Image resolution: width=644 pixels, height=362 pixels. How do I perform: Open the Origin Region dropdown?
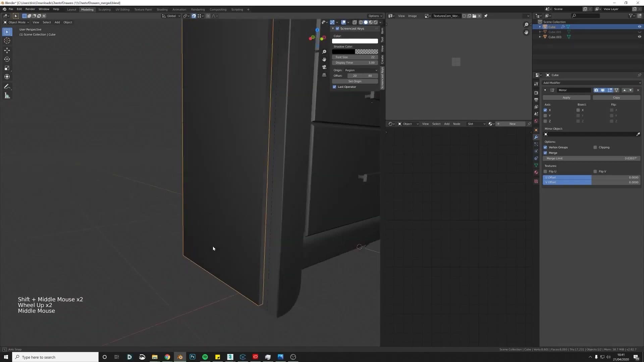tap(361, 70)
